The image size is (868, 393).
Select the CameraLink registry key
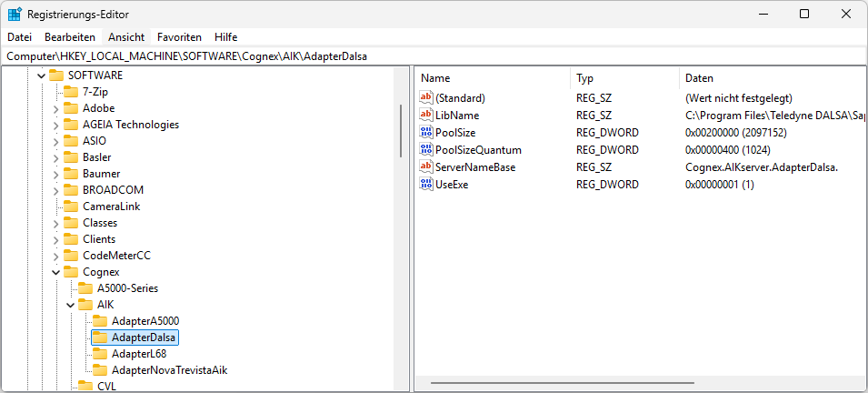point(112,207)
